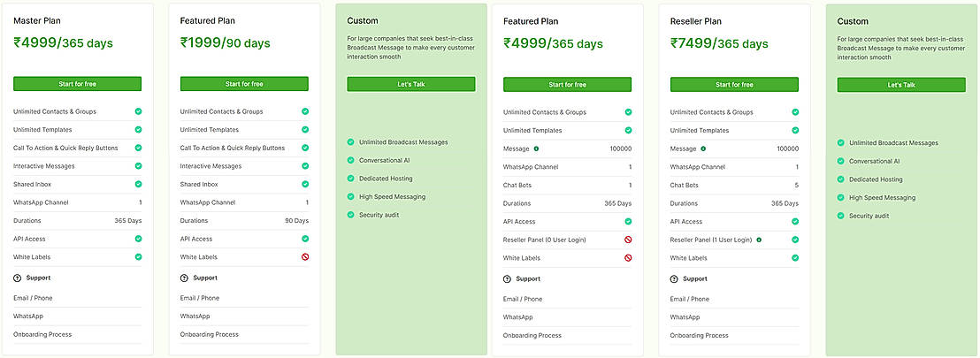Viewport: 980px width, 358px height.
Task: Click the Support help icon in Reseller Plan
Action: pos(674,278)
